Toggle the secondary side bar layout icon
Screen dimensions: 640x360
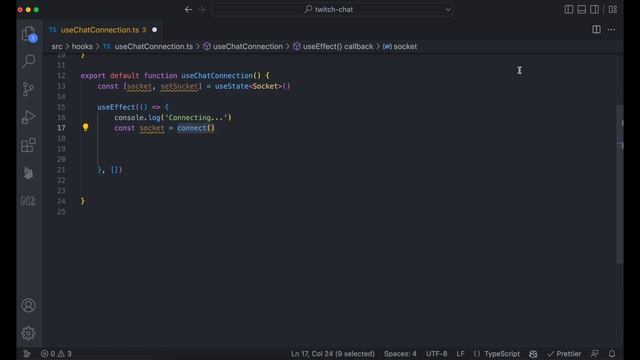pyautogui.click(x=595, y=9)
